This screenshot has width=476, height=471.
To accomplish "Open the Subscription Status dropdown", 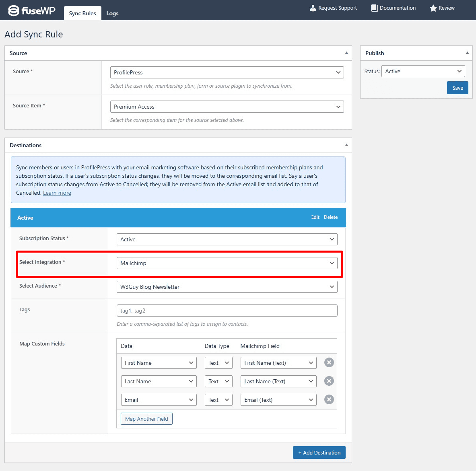I will coord(227,239).
